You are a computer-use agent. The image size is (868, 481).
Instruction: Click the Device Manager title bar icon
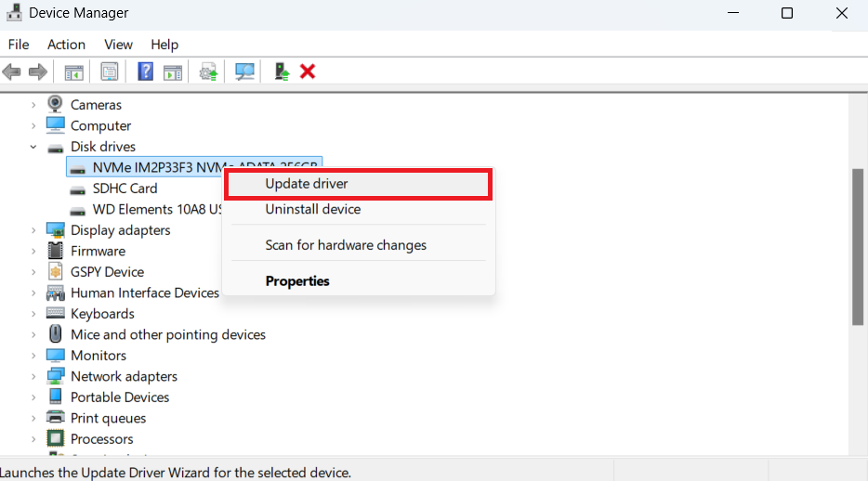14,12
